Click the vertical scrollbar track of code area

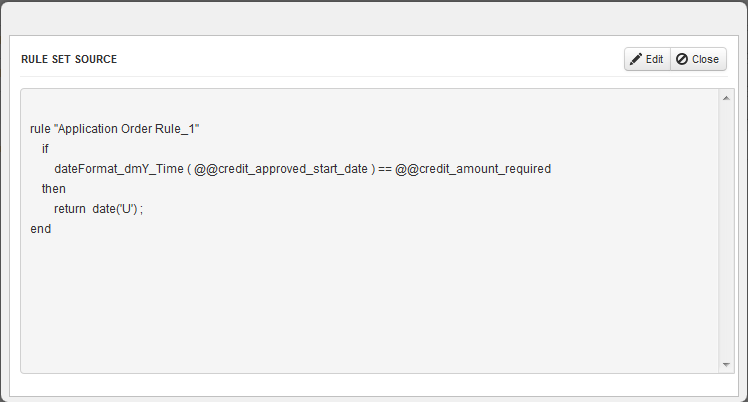pos(725,230)
